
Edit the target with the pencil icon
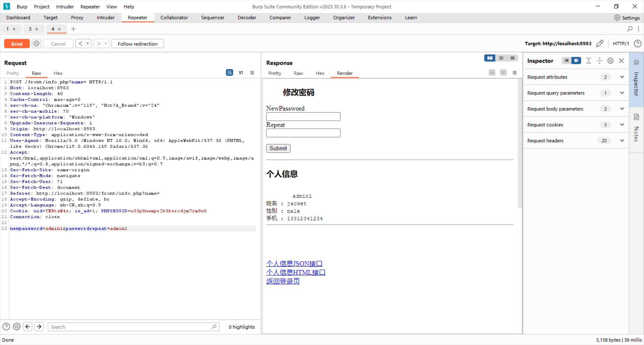click(x=600, y=44)
